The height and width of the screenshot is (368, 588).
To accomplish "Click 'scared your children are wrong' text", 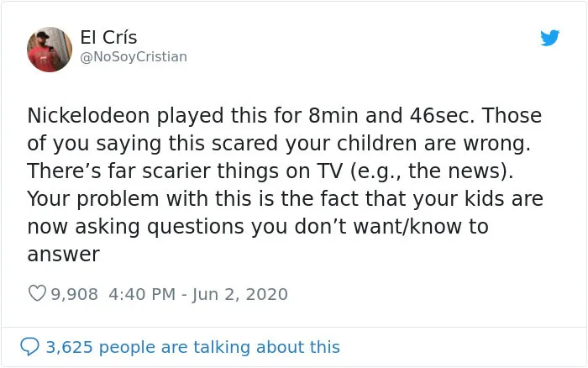I will click(371, 144).
